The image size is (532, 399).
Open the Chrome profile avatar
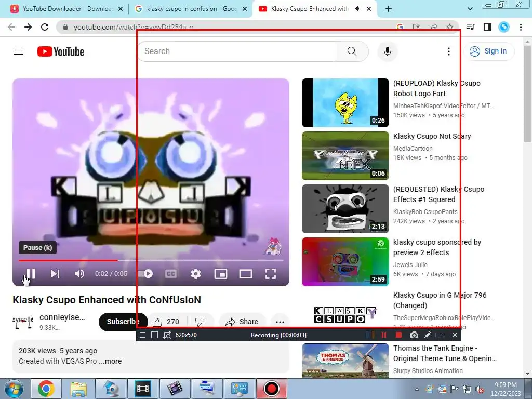pyautogui.click(x=504, y=27)
